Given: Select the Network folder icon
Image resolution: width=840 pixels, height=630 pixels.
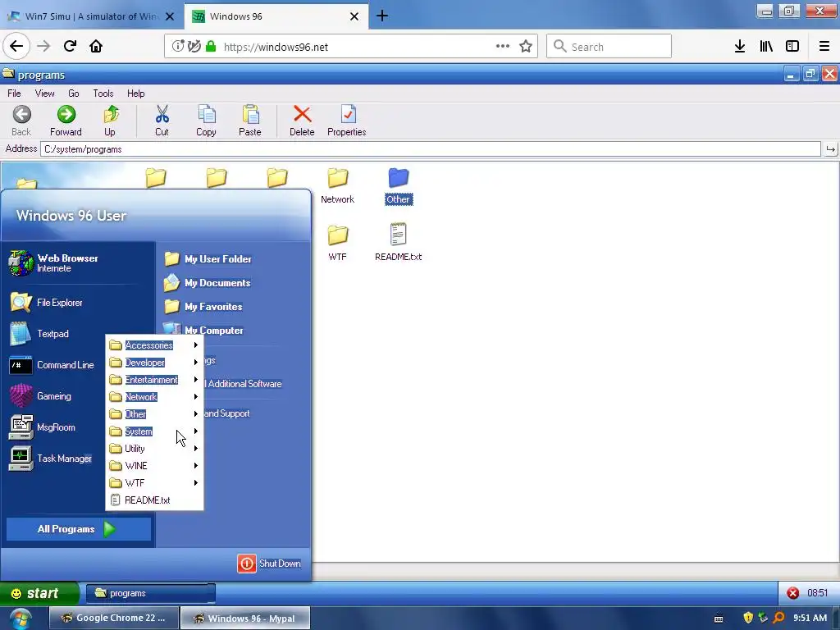Looking at the screenshot, I should pos(337,178).
